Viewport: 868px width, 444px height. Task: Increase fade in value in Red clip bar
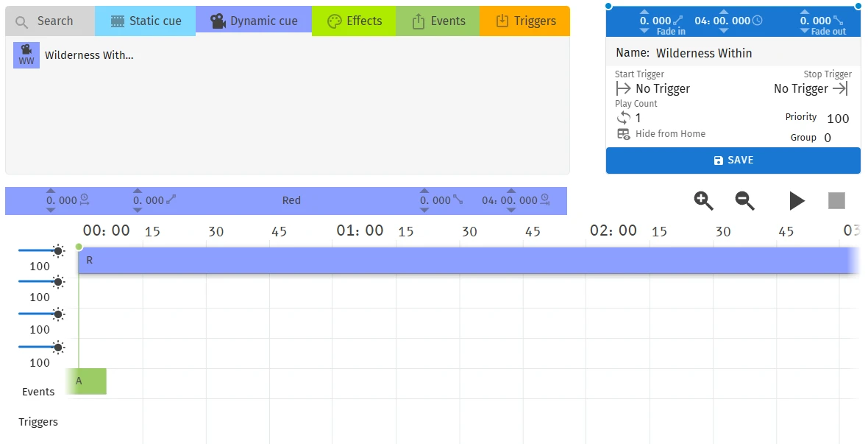[x=138, y=191]
